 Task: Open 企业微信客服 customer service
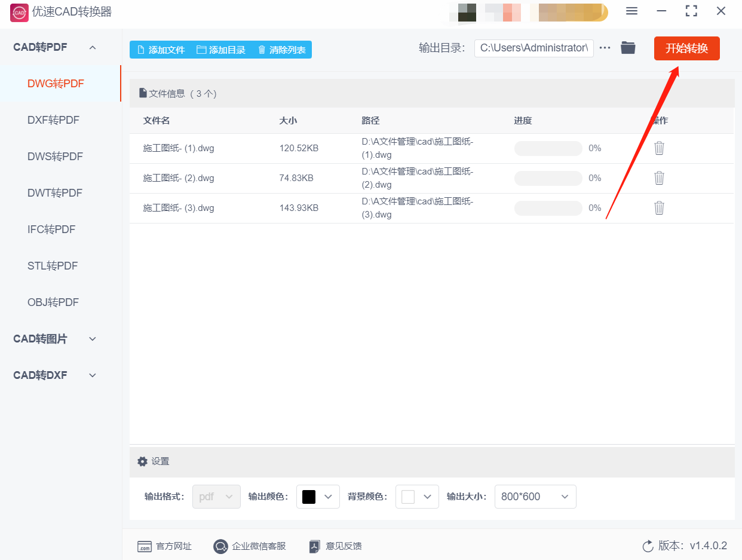click(250, 546)
